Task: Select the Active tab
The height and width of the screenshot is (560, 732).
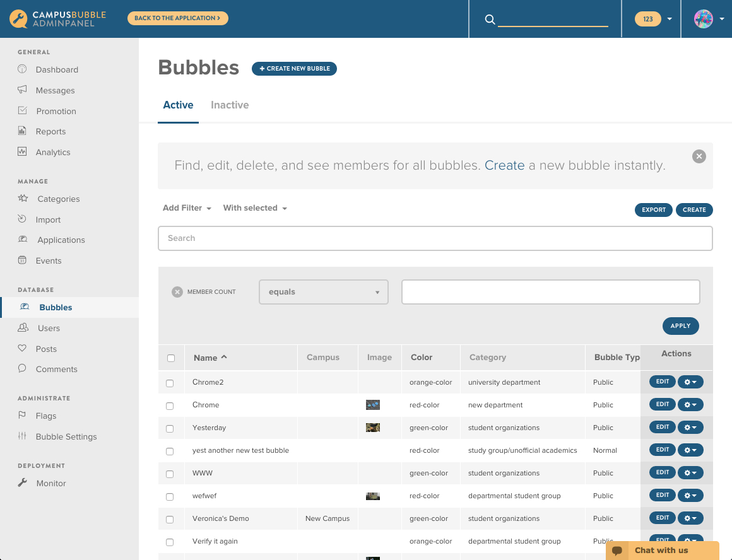Action: [x=178, y=105]
